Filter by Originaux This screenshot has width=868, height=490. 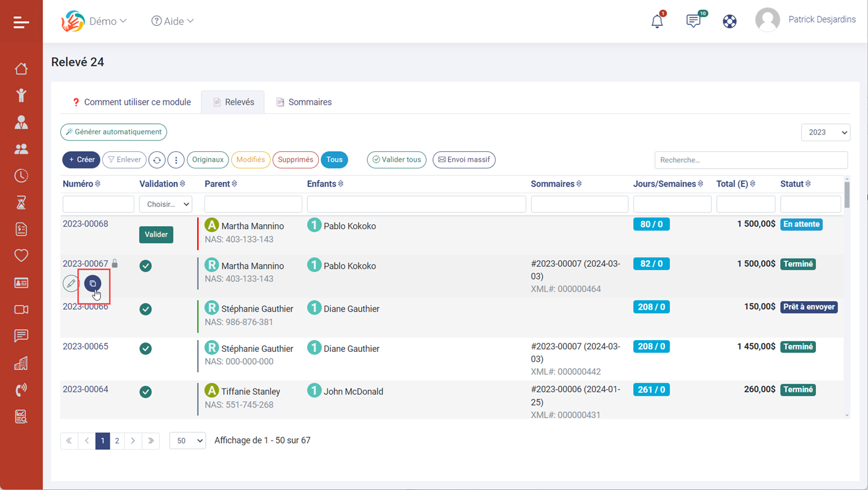coord(208,160)
